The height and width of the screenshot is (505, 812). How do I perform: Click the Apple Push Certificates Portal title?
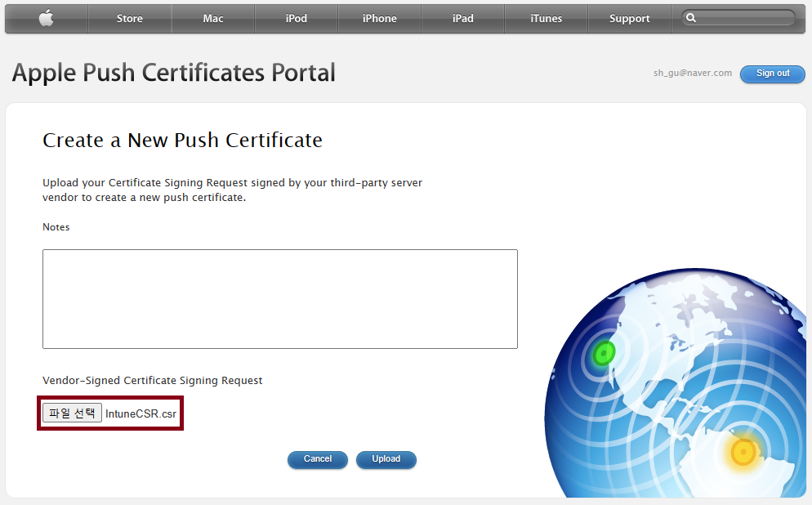(174, 73)
